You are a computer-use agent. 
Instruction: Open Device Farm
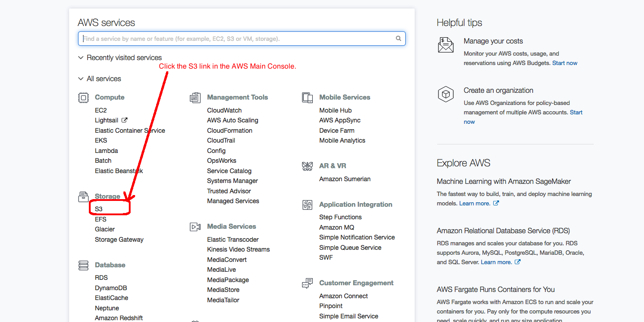337,131
